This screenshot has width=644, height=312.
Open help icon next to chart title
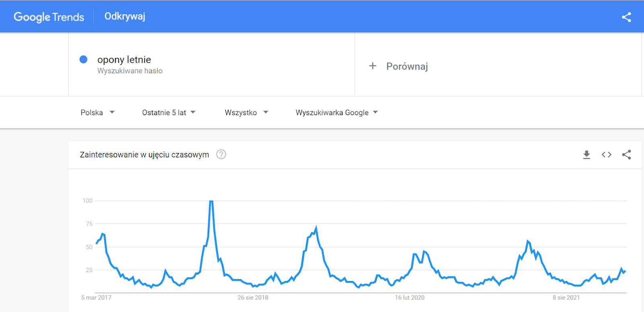click(x=221, y=154)
